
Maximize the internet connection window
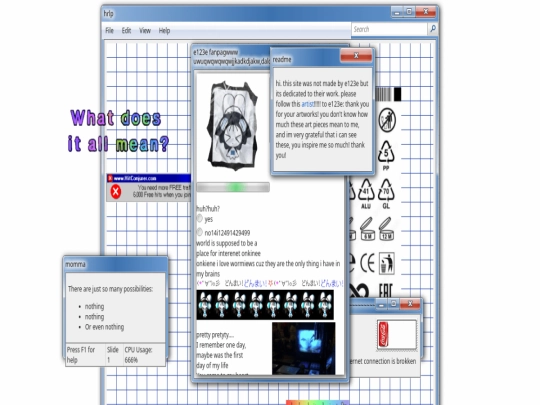pyautogui.click(x=393, y=304)
